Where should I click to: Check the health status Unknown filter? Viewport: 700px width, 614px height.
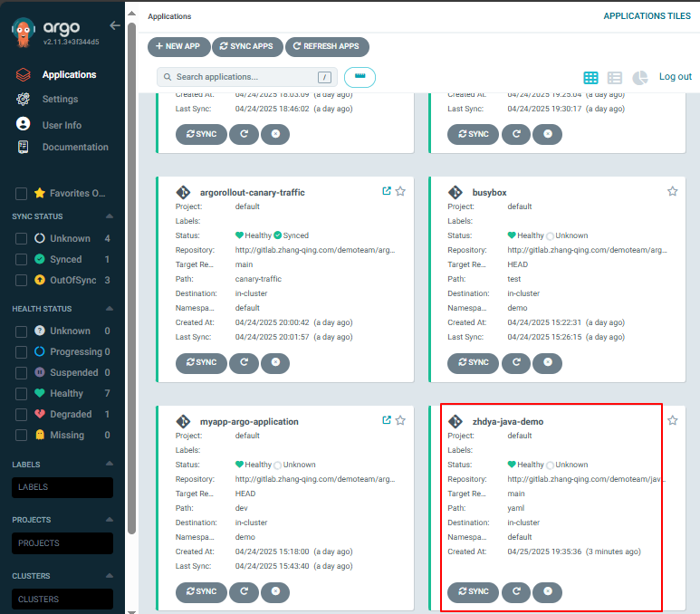[21, 331]
